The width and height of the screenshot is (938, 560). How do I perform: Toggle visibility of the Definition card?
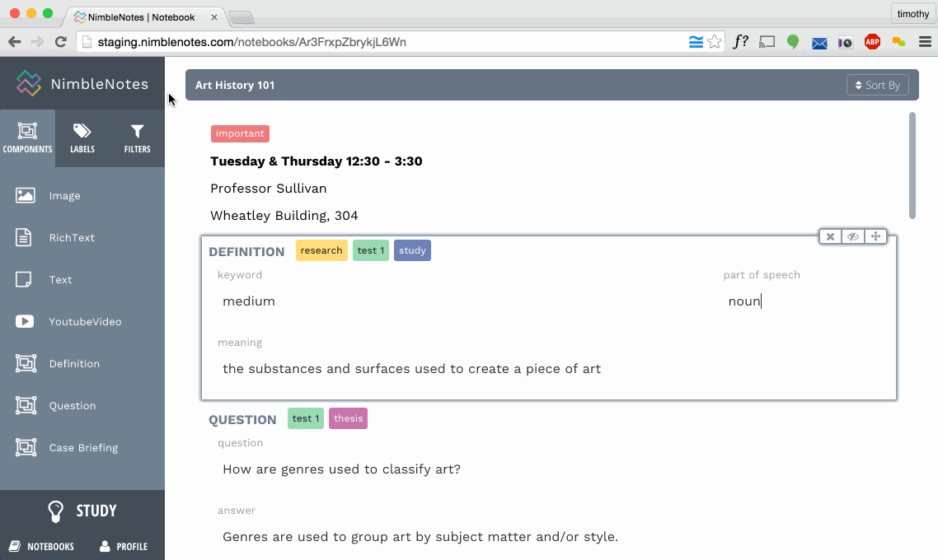(x=853, y=237)
